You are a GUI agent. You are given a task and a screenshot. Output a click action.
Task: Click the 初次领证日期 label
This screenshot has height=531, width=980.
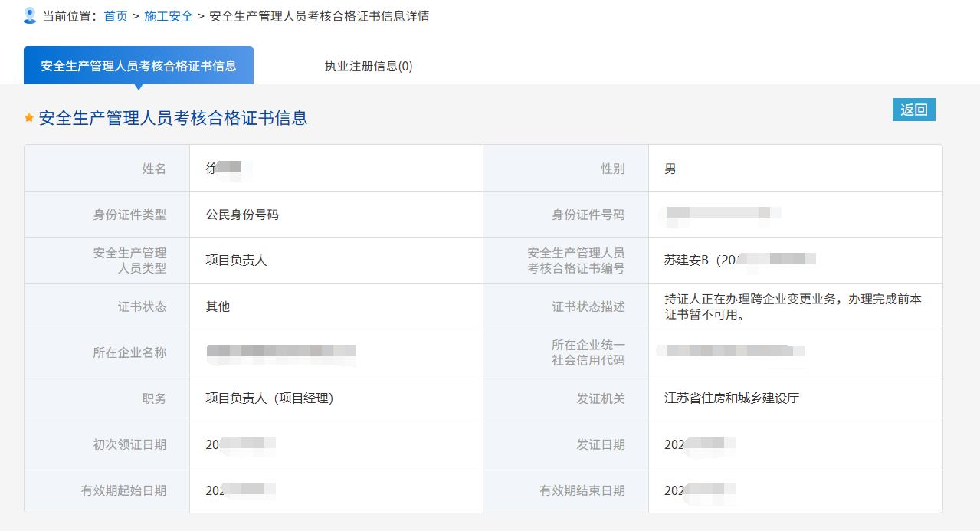129,444
